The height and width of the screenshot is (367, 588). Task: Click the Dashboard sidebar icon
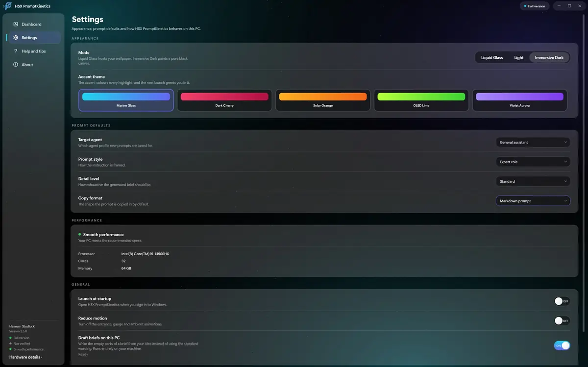click(x=16, y=24)
